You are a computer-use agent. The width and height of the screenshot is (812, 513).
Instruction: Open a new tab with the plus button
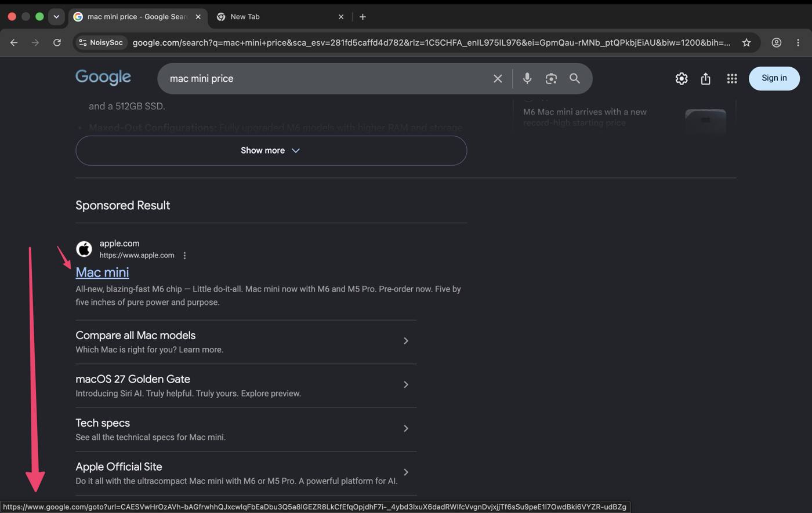(362, 17)
